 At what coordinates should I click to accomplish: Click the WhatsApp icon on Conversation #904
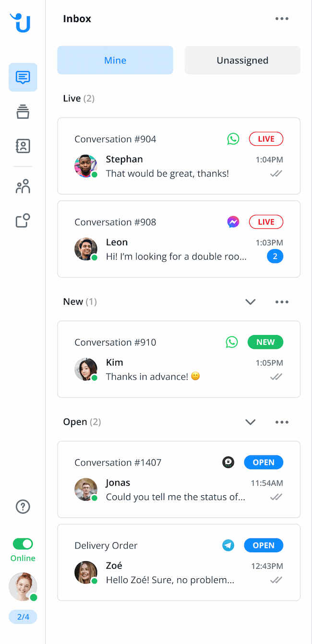point(233,139)
